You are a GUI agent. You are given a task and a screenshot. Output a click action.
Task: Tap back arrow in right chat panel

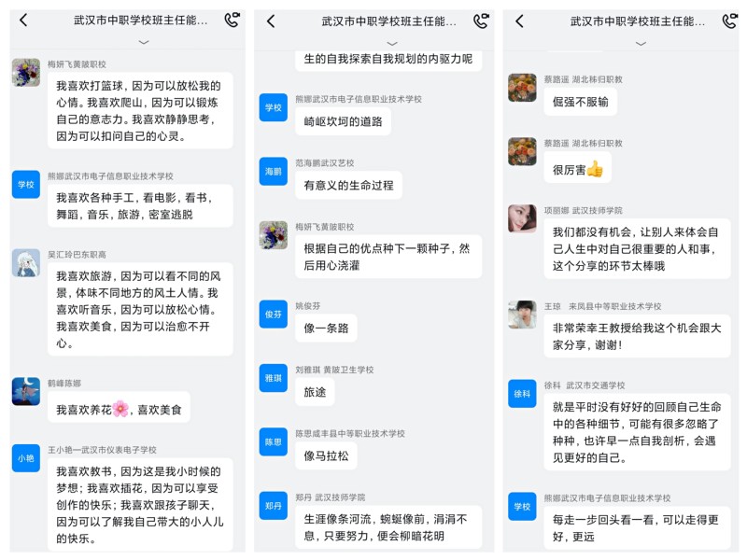520,21
